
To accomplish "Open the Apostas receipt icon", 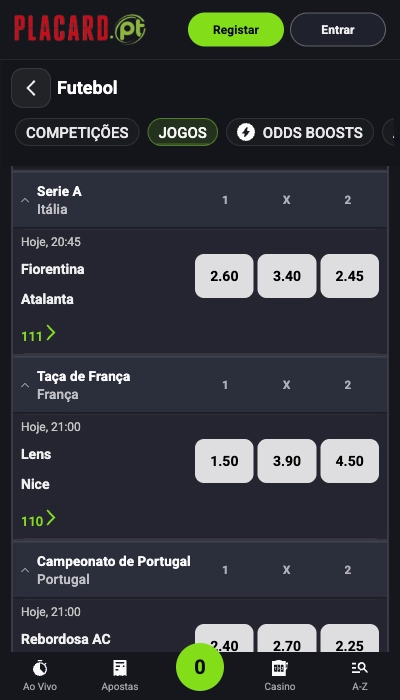I will [x=120, y=668].
